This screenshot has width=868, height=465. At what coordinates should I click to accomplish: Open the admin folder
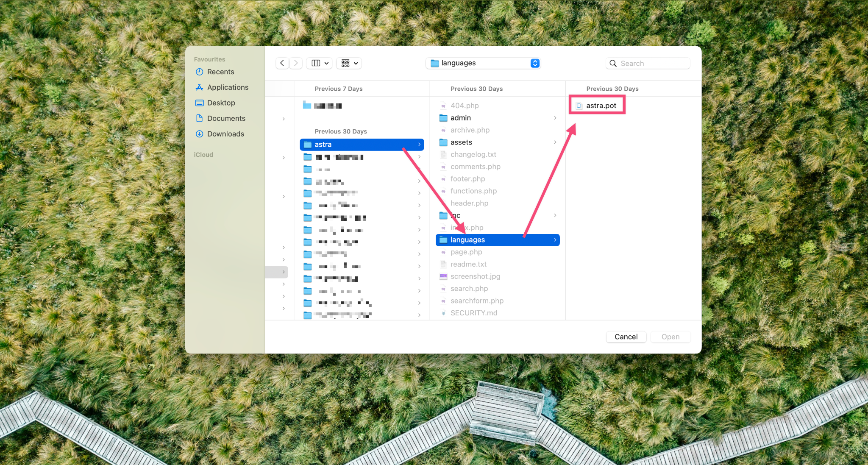(x=460, y=118)
